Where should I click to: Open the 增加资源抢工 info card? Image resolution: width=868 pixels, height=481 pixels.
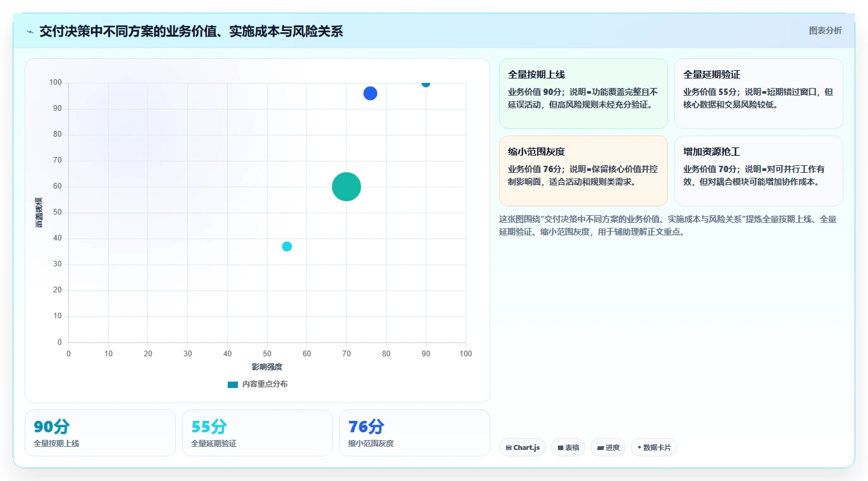pyautogui.click(x=759, y=171)
